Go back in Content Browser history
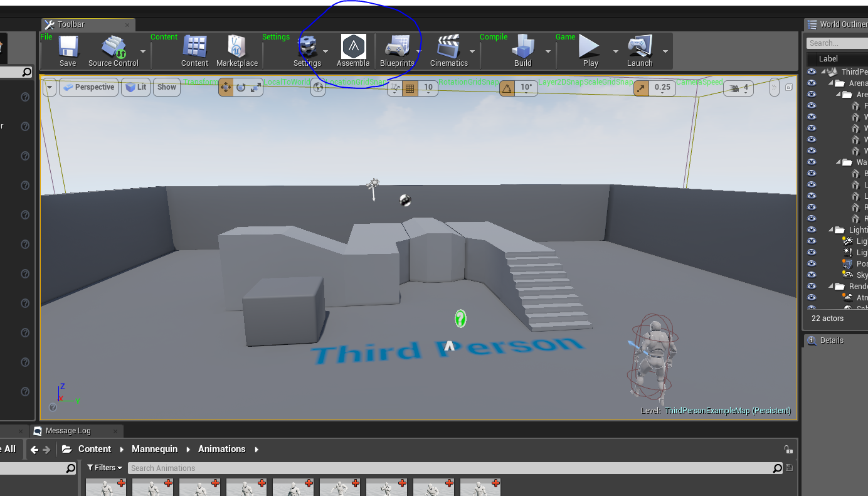868x496 pixels. coord(34,450)
